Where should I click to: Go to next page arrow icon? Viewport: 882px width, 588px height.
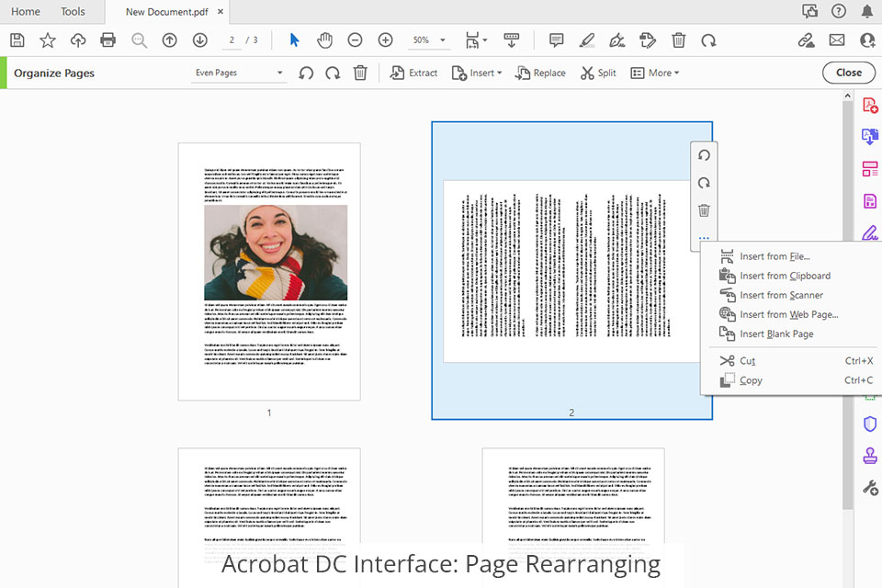(199, 40)
